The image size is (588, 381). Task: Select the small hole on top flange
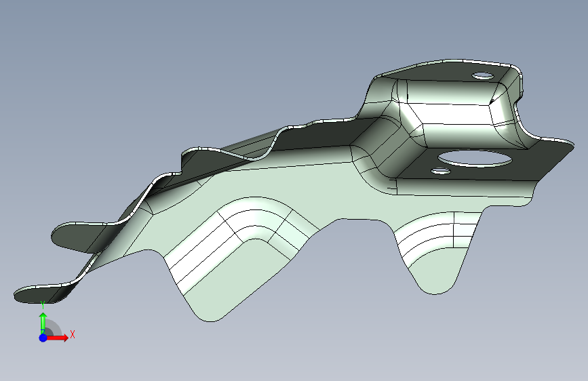[x=483, y=76]
